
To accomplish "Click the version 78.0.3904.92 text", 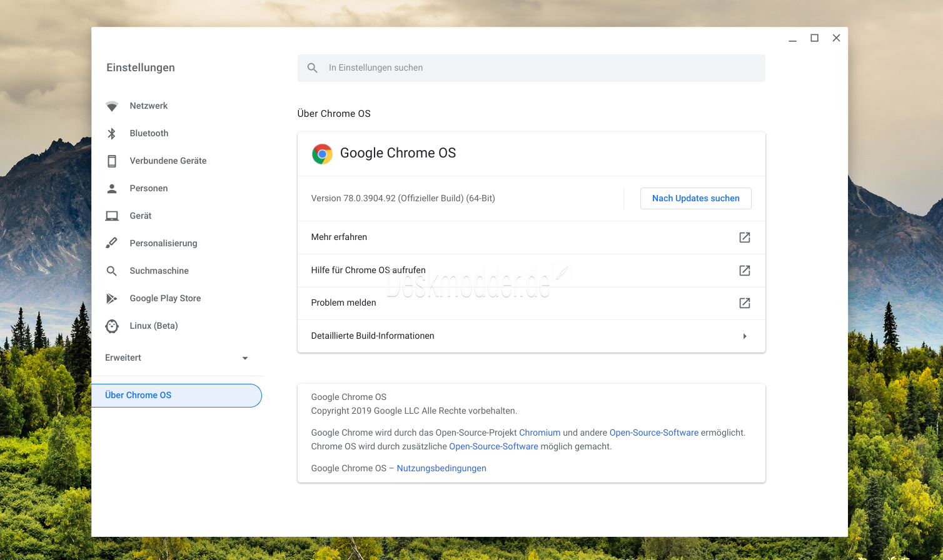I will click(403, 198).
